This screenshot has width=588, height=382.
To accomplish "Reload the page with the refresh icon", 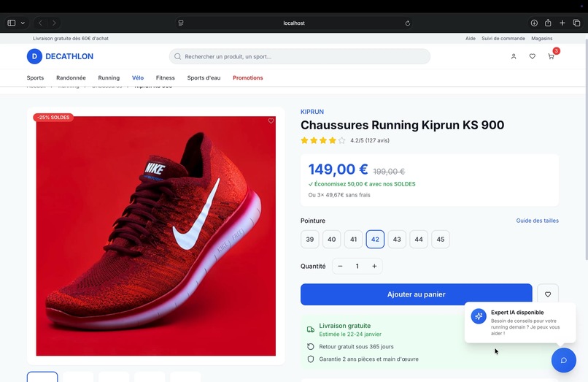I will [408, 23].
